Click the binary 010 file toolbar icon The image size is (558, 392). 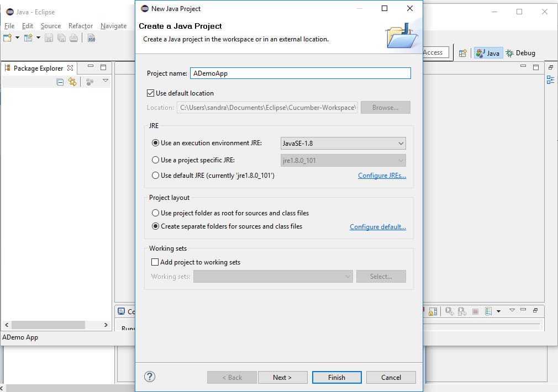pos(92,38)
